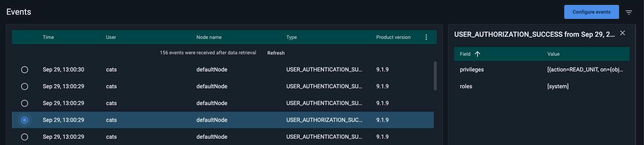Screen dimensions: 644x145
Task: Click the Product version column header
Action: 393,37
